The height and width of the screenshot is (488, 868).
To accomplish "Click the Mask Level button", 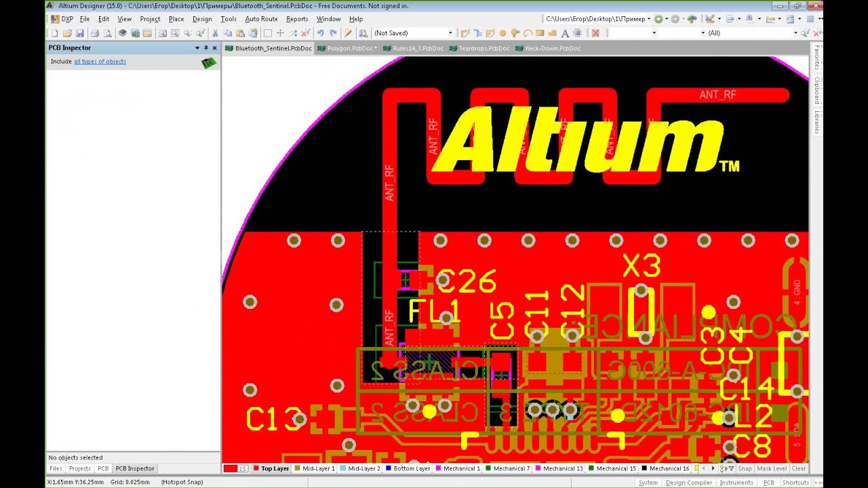I will click(772, 468).
